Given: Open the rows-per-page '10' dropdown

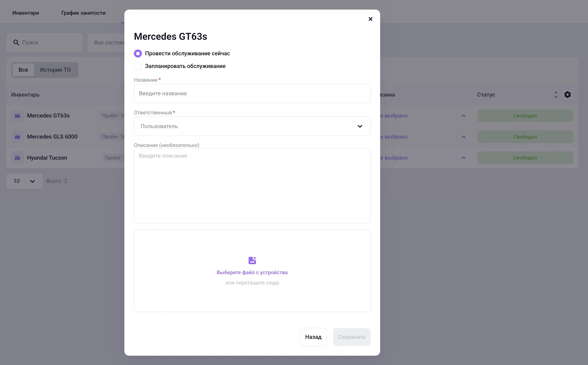Looking at the screenshot, I should [x=24, y=181].
